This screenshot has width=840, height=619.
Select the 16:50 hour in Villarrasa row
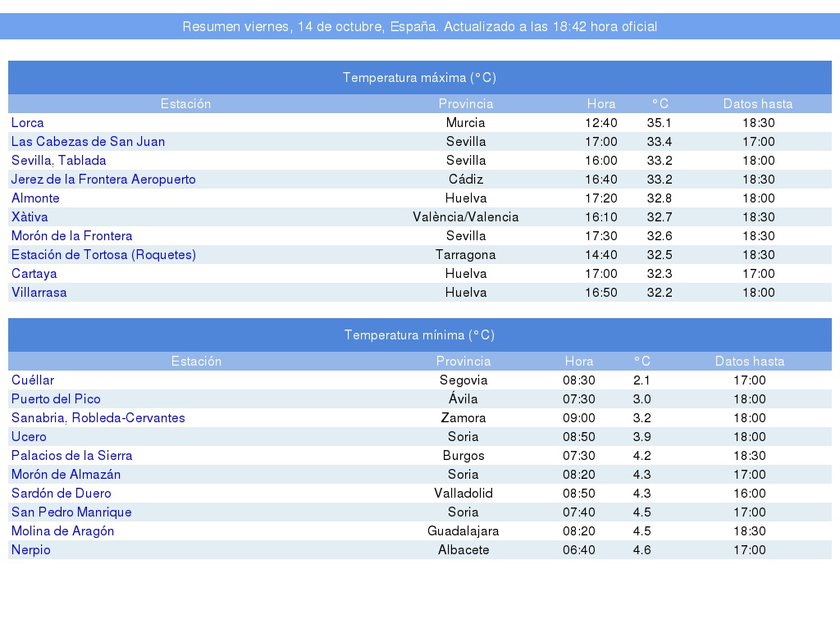pos(601,293)
